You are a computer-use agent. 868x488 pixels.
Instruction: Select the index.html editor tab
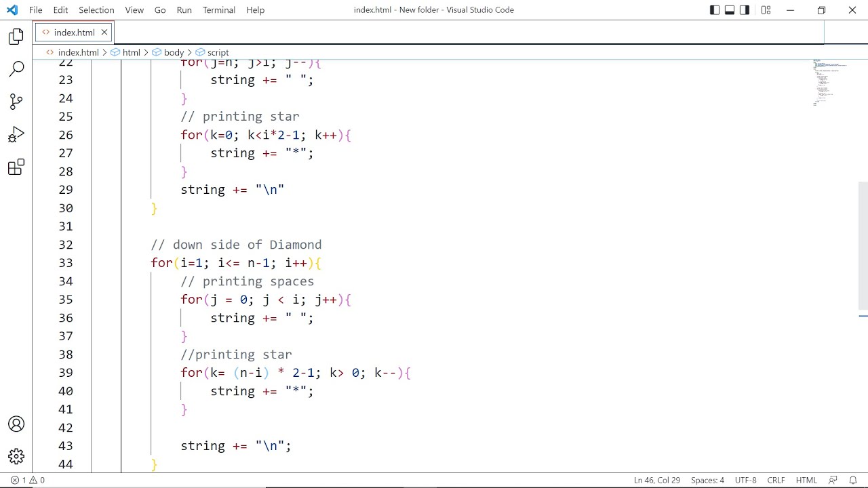pos(74,33)
